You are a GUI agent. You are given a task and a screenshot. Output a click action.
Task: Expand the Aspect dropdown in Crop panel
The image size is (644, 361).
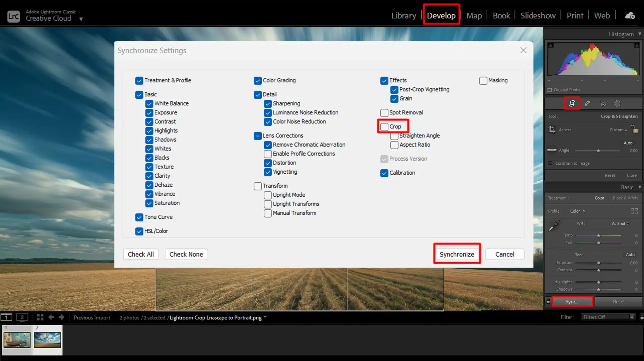(x=618, y=130)
